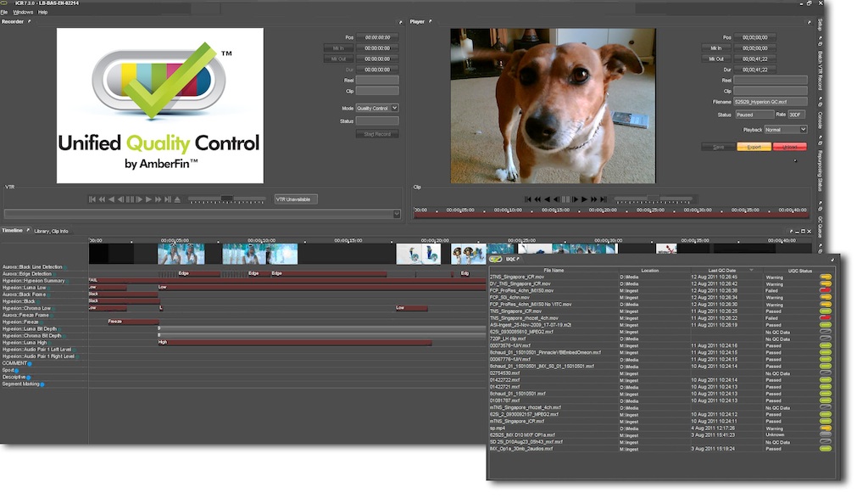
Task: Undock the Timeline panel pin icon
Action: [28, 231]
